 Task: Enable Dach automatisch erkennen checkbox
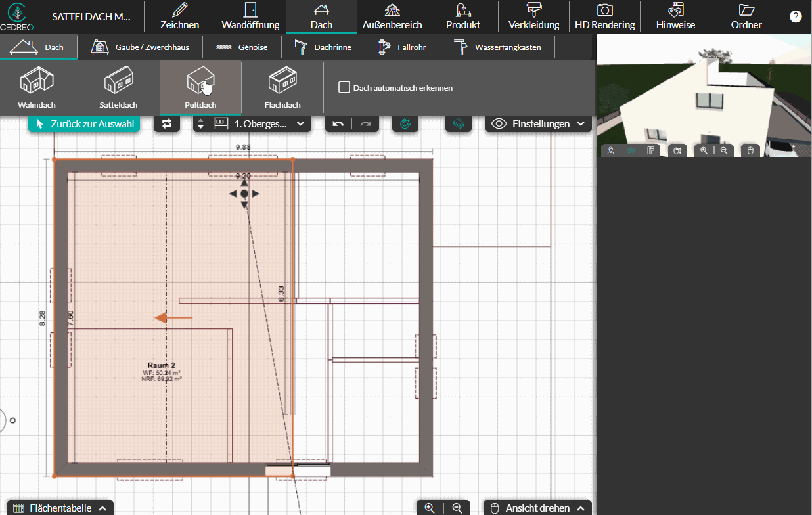pos(344,87)
